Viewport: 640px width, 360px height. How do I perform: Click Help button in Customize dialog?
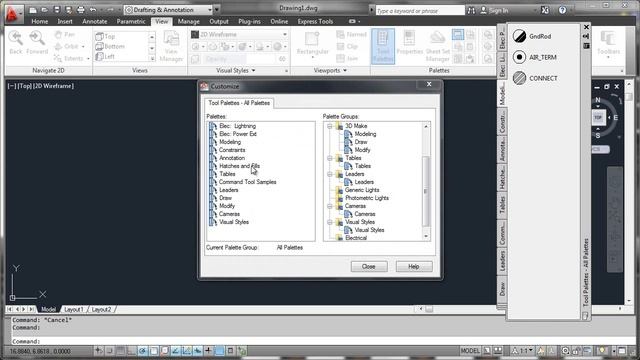coord(414,267)
